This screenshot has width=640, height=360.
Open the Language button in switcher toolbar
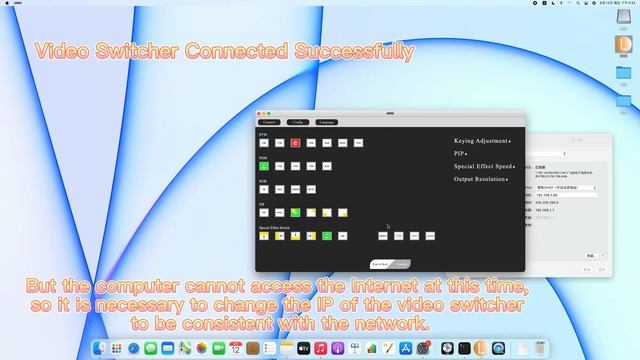click(327, 122)
